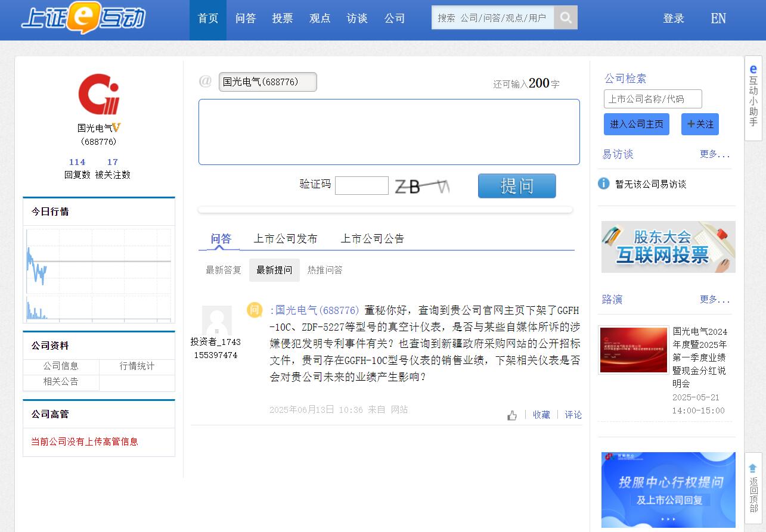
Task: Click the +关注 follow button
Action: click(700, 124)
